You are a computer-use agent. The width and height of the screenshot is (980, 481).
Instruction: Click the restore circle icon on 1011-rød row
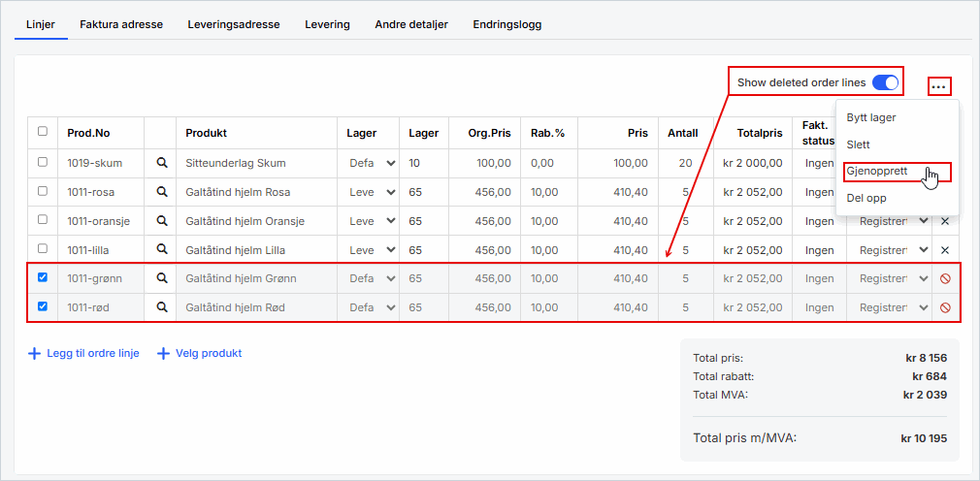coord(945,308)
